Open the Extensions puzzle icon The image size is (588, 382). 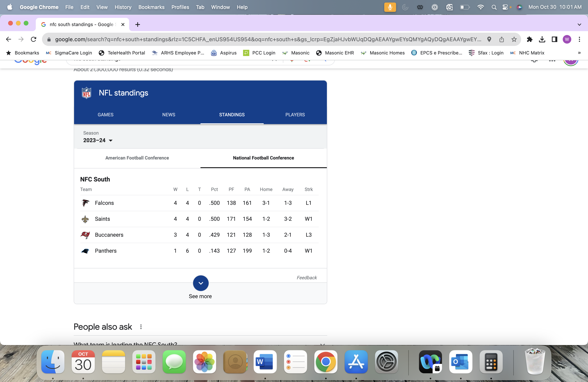[529, 39]
